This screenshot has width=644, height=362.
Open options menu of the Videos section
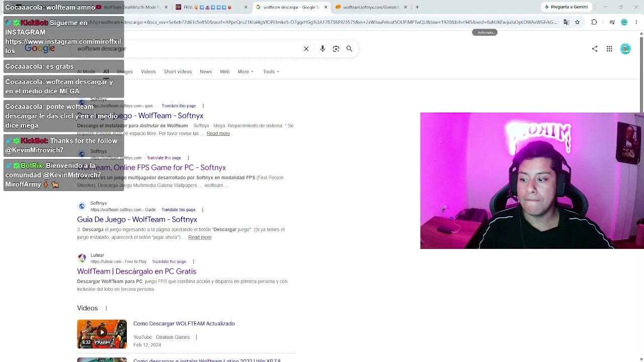106,308
